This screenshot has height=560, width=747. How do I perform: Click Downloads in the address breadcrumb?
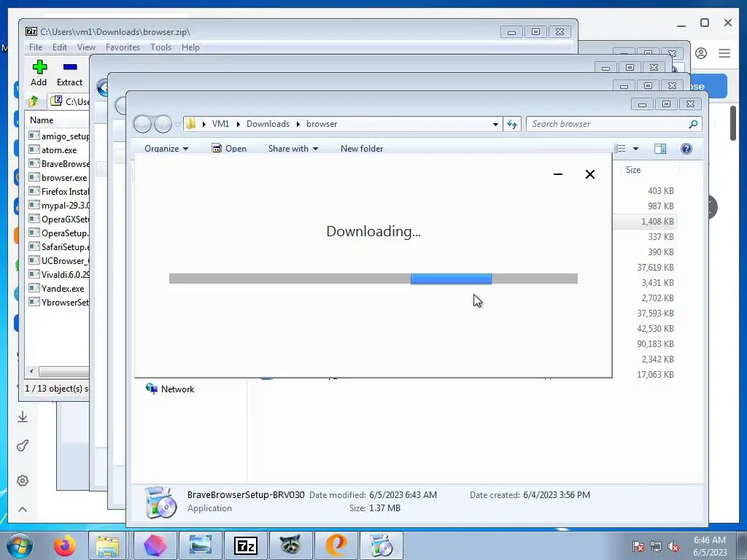click(268, 124)
